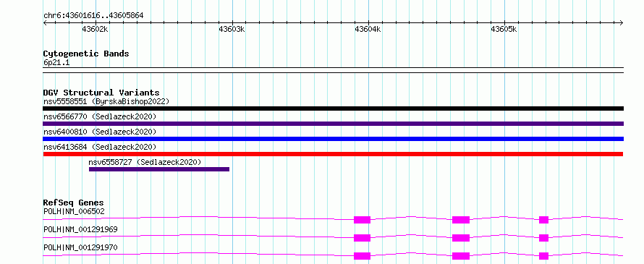Select the DGV Structural Variants track title
This screenshot has width=644, height=264.
point(101,93)
